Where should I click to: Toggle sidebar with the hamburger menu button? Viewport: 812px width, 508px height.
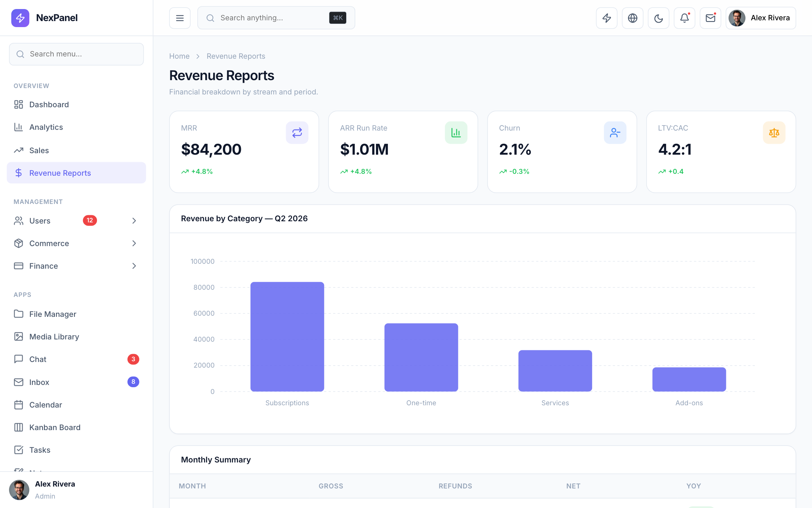click(180, 18)
